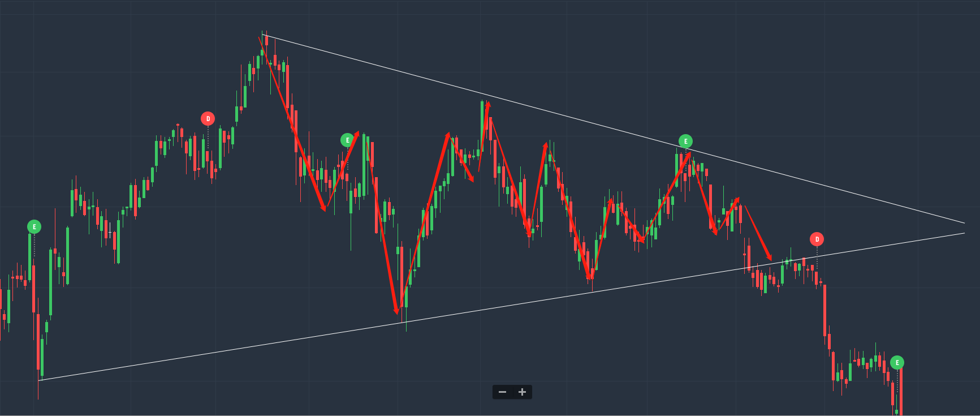Select the ascending lower white trendline
The height and width of the screenshot is (416, 980).
tap(501, 306)
